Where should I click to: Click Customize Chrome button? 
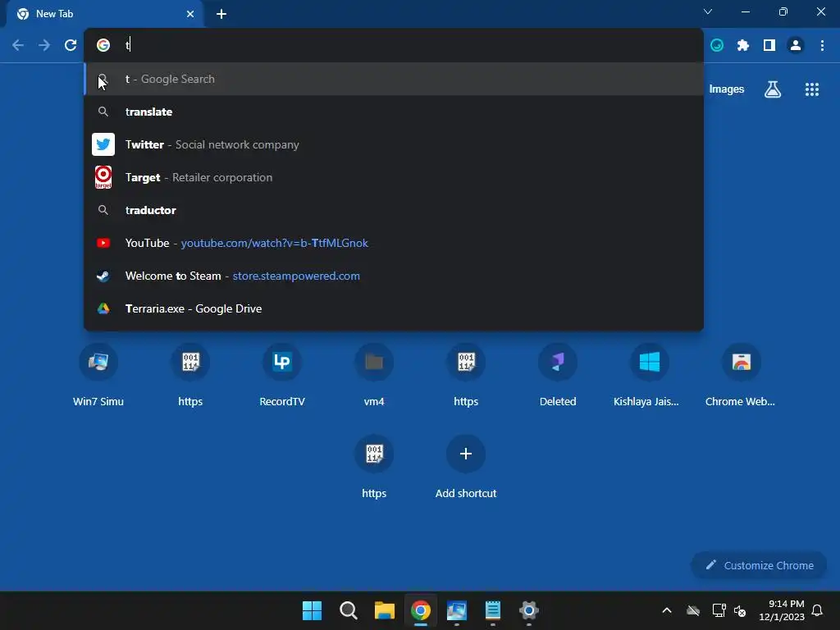tap(759, 565)
